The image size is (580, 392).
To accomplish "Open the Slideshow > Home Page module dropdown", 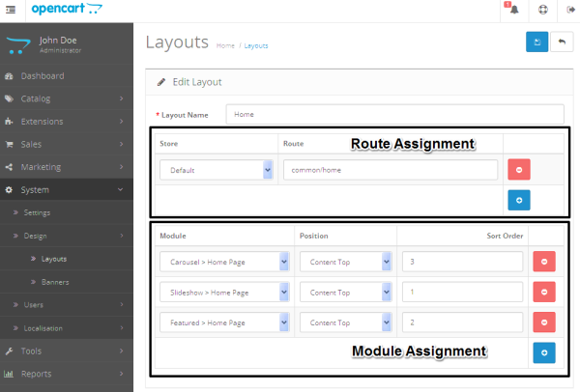I will (224, 293).
